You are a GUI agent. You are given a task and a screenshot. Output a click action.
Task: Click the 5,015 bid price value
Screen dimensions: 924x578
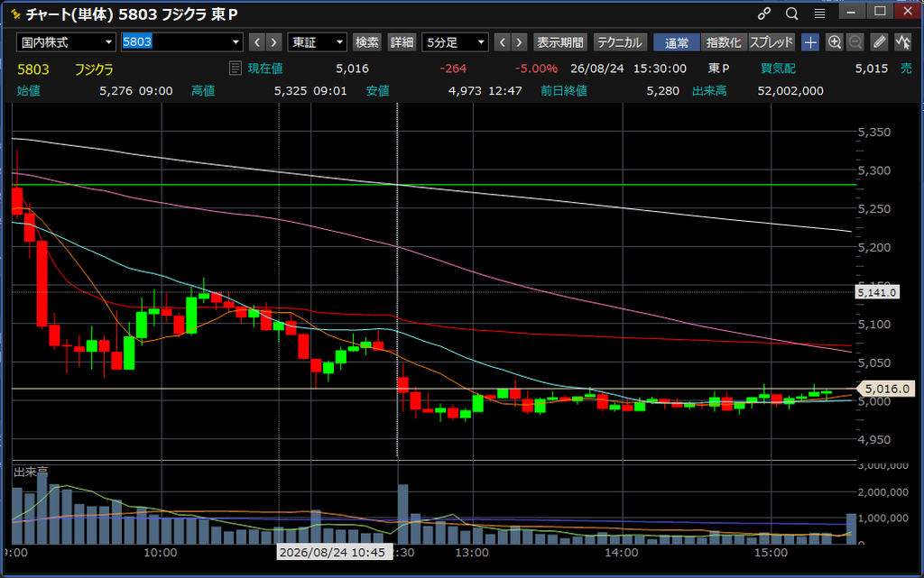(872, 69)
